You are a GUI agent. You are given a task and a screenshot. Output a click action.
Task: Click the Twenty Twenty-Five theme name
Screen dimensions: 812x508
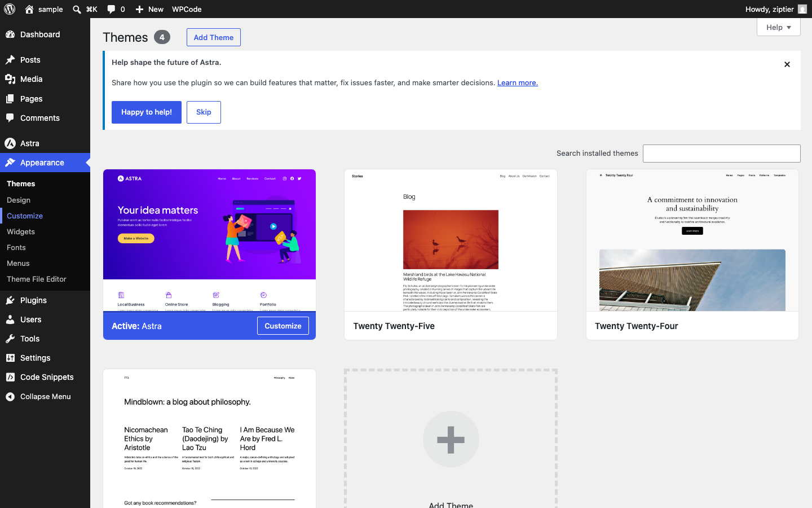[x=394, y=326]
